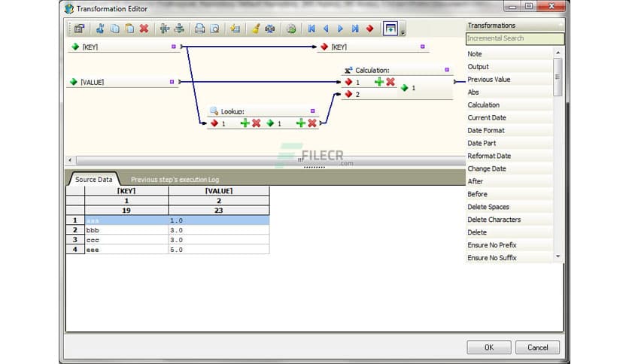Select Delete Spaces transformation

coord(509,207)
